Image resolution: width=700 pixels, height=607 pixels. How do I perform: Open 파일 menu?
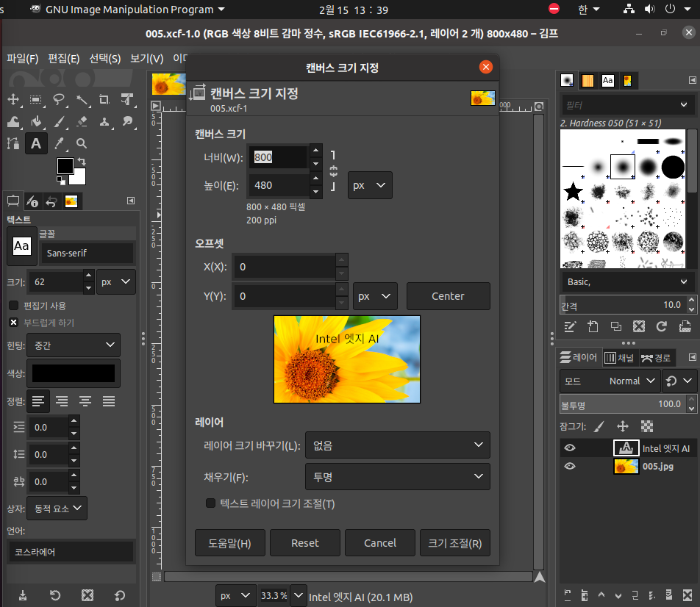pyautogui.click(x=22, y=59)
